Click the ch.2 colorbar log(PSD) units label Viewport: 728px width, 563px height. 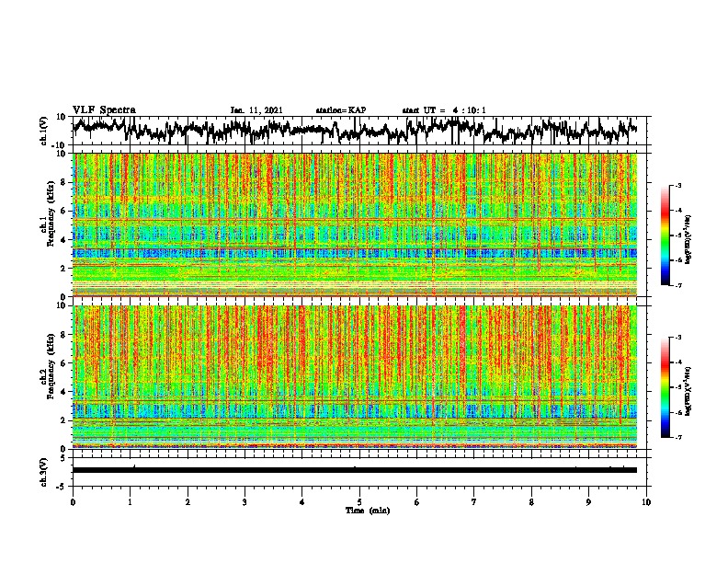(688, 392)
